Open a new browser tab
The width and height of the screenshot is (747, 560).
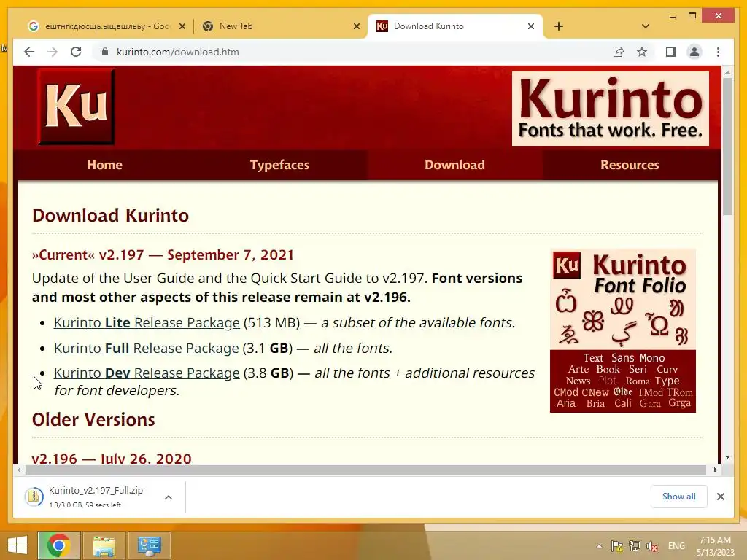tap(559, 26)
